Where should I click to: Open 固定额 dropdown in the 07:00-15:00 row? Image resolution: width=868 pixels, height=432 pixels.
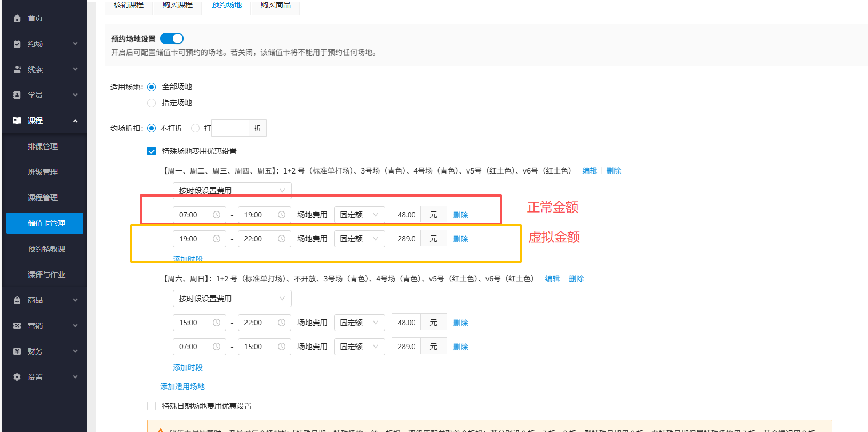coord(360,347)
